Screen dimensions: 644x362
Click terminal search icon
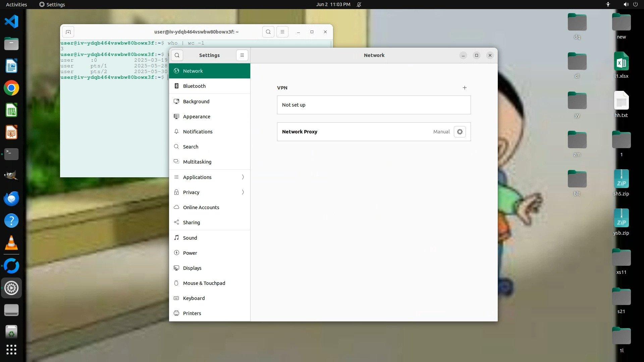point(268,32)
